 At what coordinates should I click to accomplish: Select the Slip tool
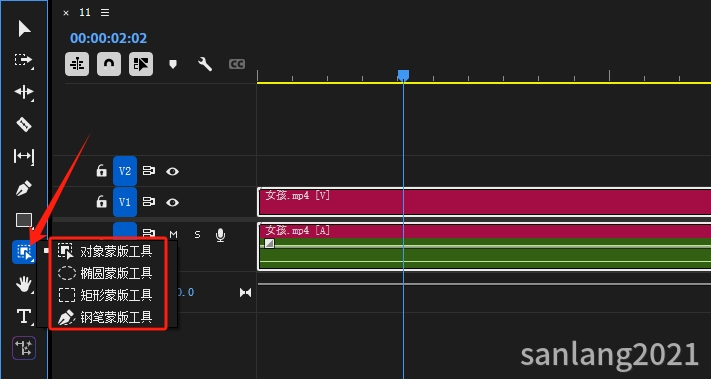click(x=24, y=156)
